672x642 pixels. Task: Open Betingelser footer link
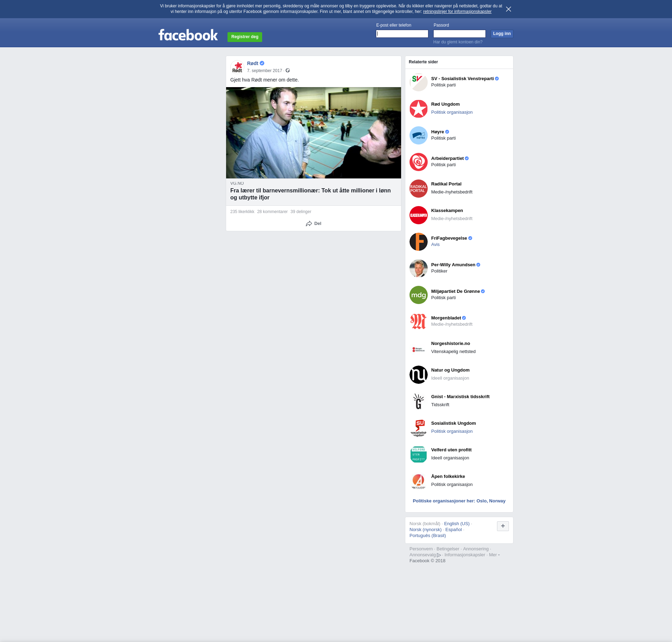448,549
